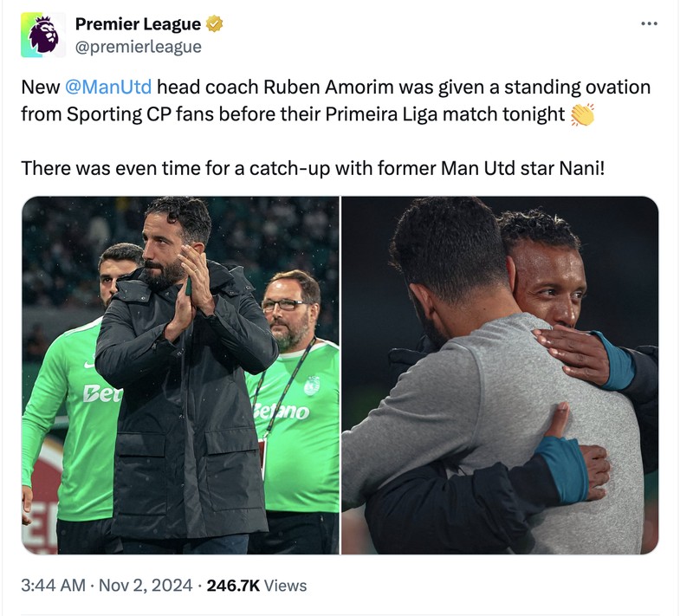Open the three-dot more options menu
This screenshot has width=693, height=616.
(x=649, y=23)
